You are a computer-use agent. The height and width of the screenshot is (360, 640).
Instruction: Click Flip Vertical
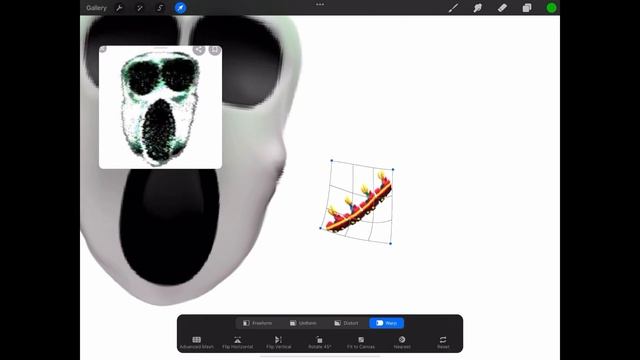[x=278, y=342]
